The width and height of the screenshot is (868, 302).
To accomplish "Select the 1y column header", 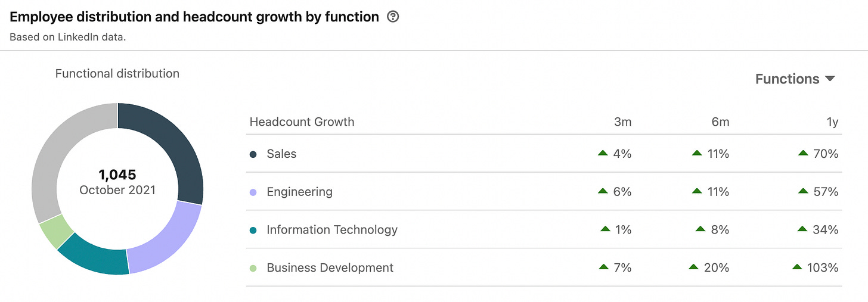I will [x=832, y=122].
